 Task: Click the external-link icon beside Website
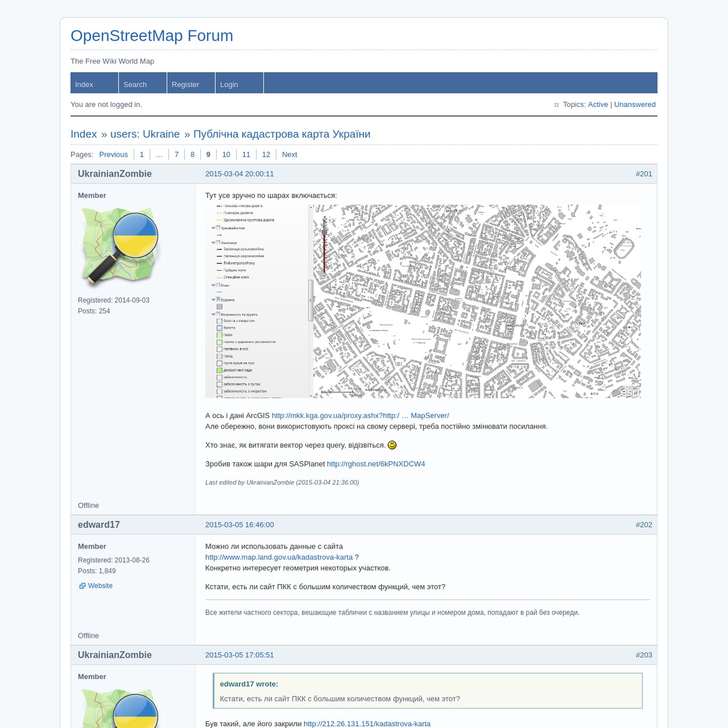(x=82, y=586)
